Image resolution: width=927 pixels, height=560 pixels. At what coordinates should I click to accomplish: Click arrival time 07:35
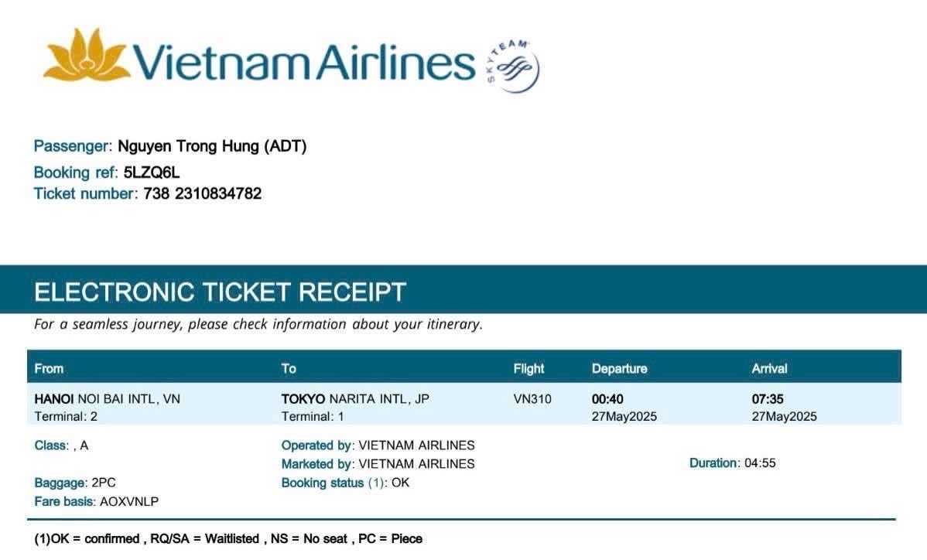(x=768, y=399)
